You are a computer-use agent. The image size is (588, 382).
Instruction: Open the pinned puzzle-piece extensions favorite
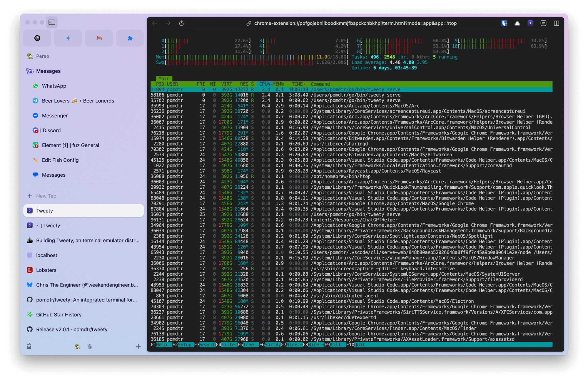tap(130, 38)
